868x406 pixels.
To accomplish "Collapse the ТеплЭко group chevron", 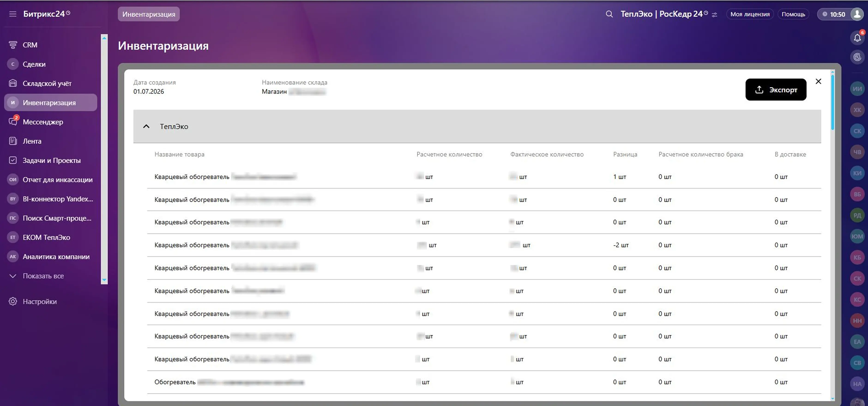I will 146,127.
